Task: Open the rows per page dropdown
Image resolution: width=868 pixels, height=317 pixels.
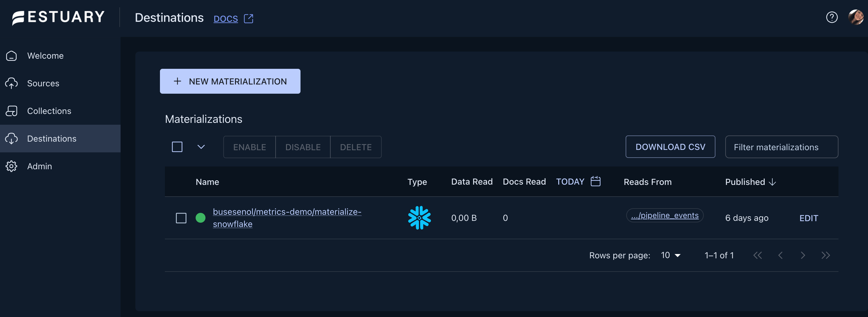Action: [x=670, y=255]
